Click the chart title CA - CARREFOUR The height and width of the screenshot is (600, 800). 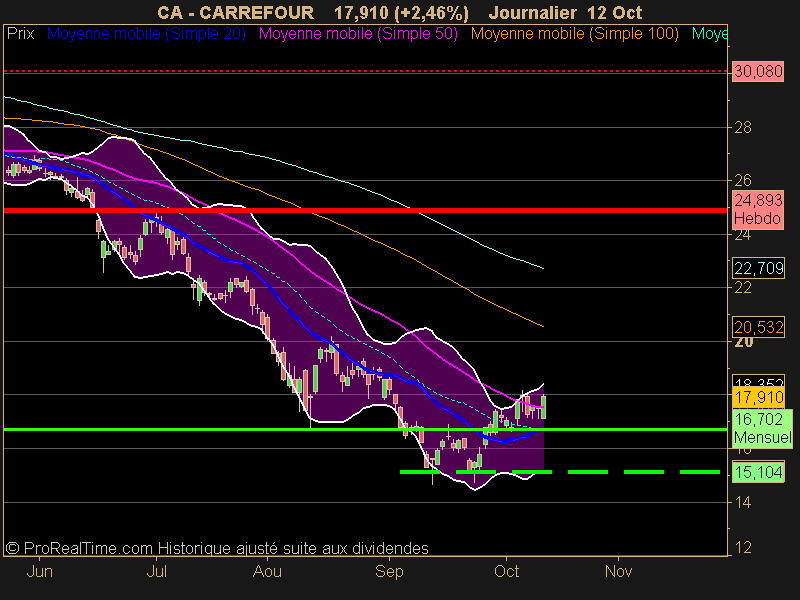click(x=235, y=13)
